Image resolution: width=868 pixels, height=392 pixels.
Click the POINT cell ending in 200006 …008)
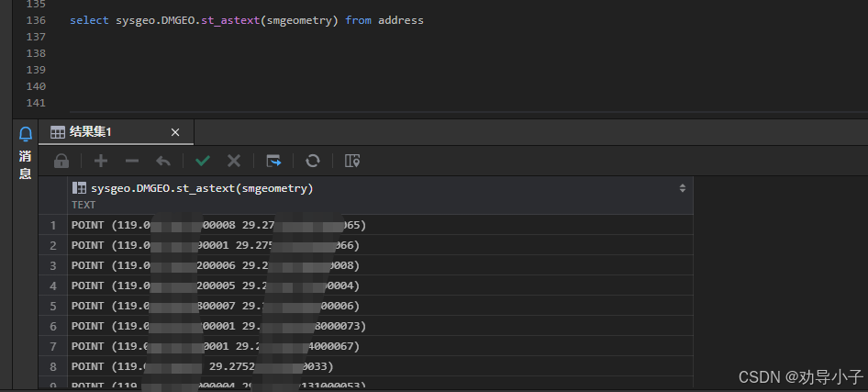[380, 265]
